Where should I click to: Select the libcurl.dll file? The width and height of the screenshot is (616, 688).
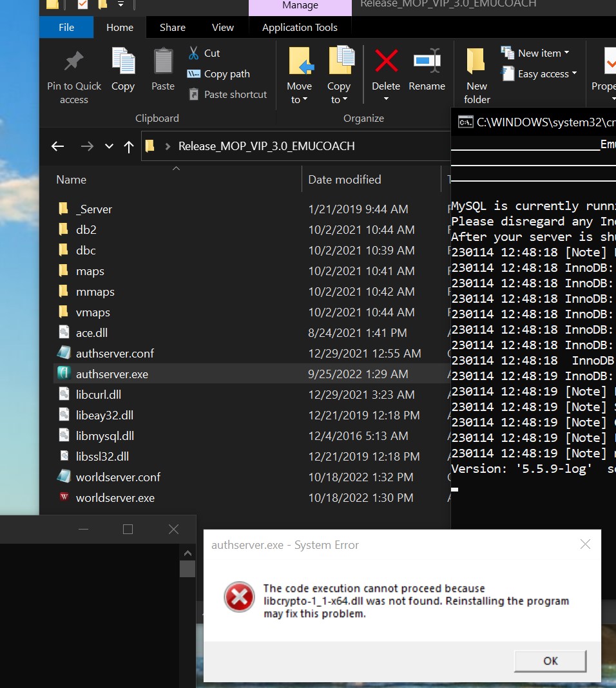99,394
